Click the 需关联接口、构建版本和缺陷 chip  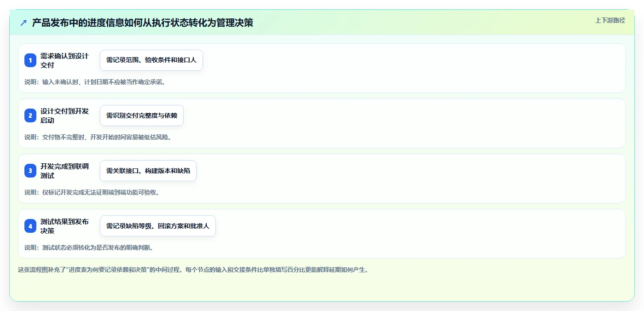[x=148, y=171]
